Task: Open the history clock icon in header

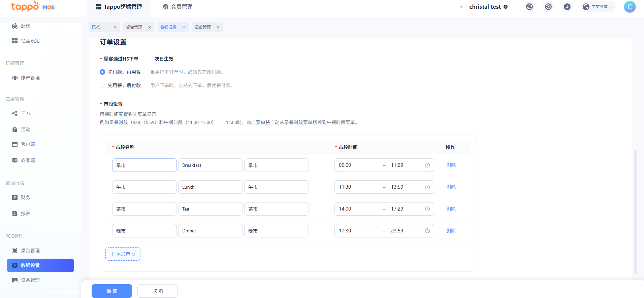Action: [x=548, y=7]
